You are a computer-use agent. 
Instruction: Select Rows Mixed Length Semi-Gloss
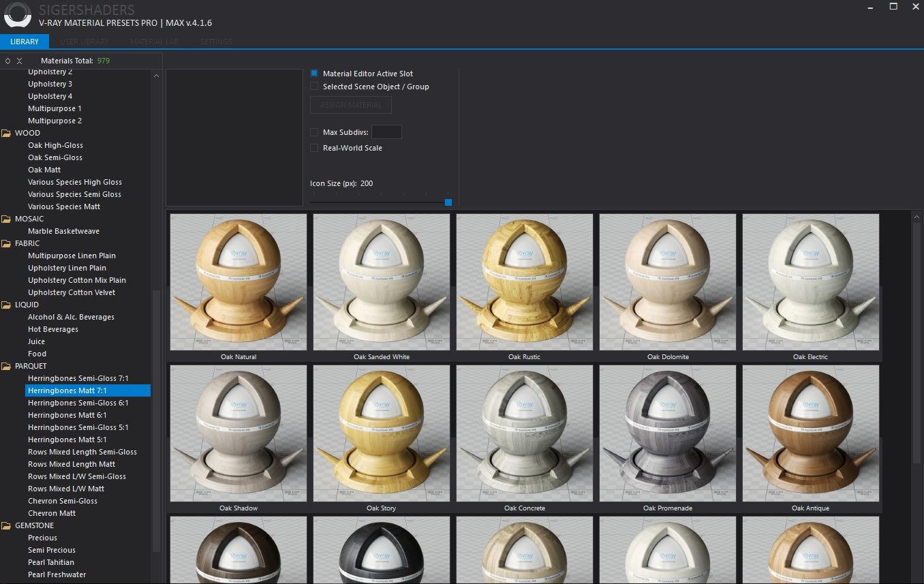(82, 452)
